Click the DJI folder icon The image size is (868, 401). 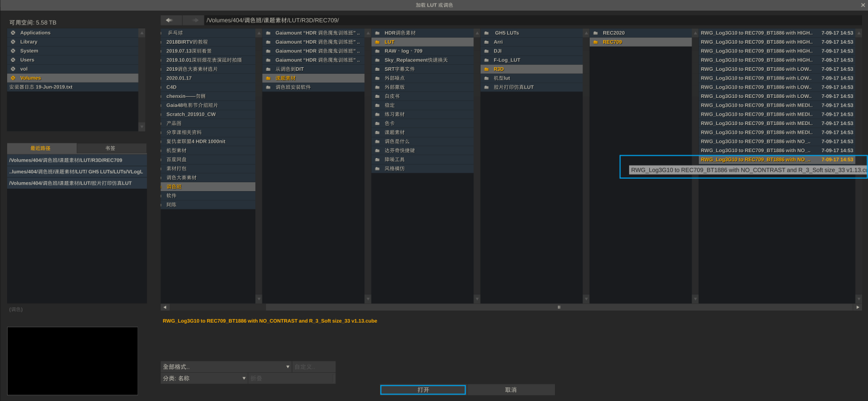[486, 51]
